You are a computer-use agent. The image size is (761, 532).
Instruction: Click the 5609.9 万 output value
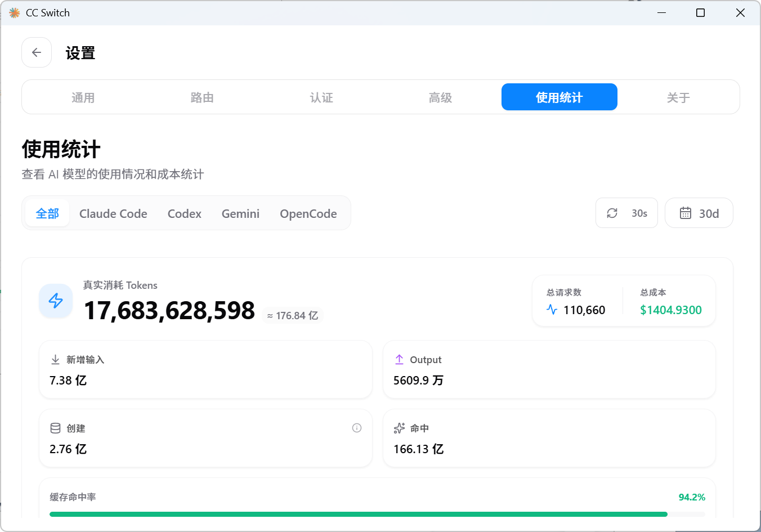[418, 381]
